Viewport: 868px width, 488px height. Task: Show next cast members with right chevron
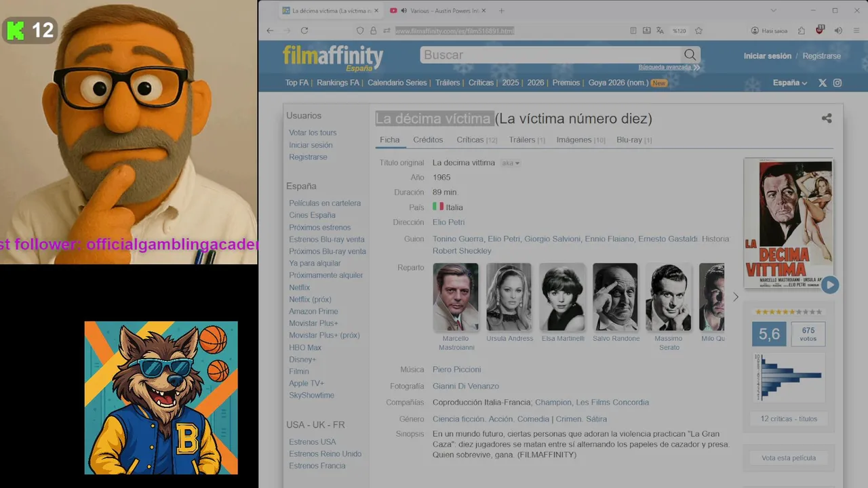[736, 297]
